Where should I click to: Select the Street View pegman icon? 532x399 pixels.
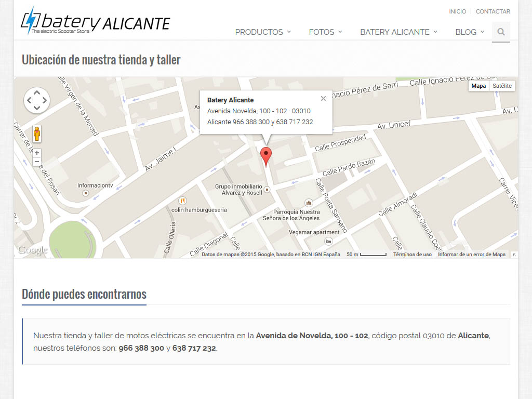coord(37,134)
